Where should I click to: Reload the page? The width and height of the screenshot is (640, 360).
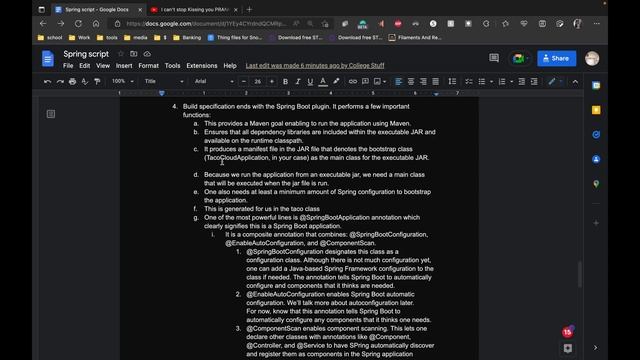pos(78,24)
